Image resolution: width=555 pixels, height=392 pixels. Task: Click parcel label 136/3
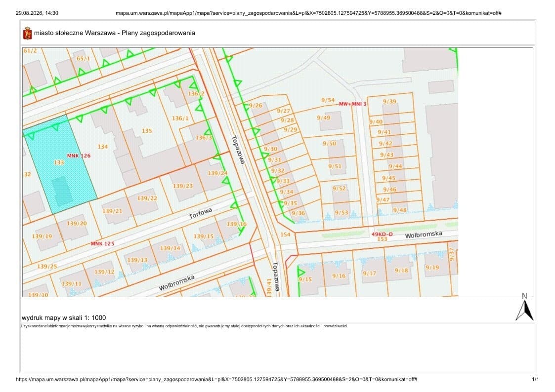(x=204, y=138)
